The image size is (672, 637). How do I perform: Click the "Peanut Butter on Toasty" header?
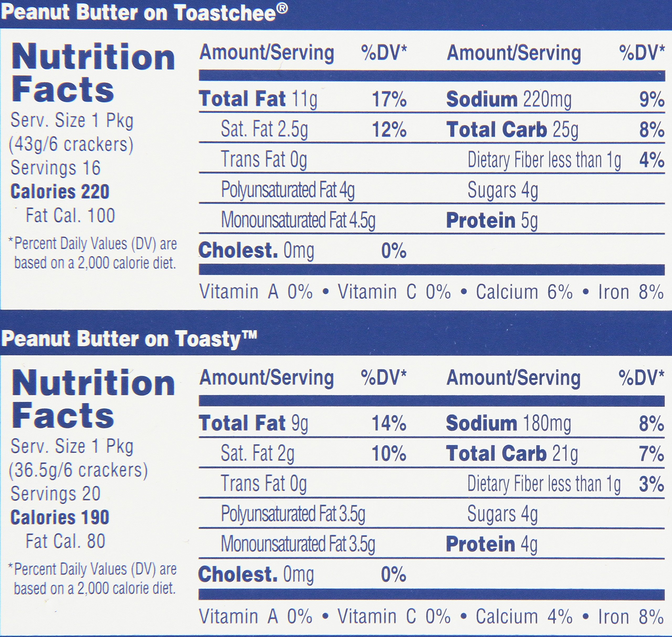tap(129, 339)
